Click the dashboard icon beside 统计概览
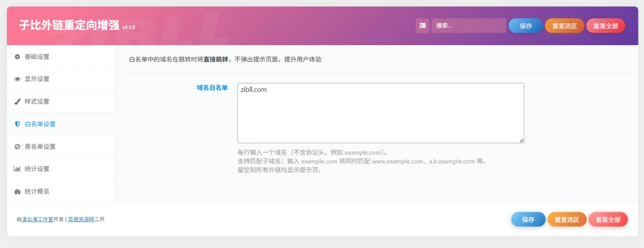The image size is (644, 248). click(x=17, y=191)
